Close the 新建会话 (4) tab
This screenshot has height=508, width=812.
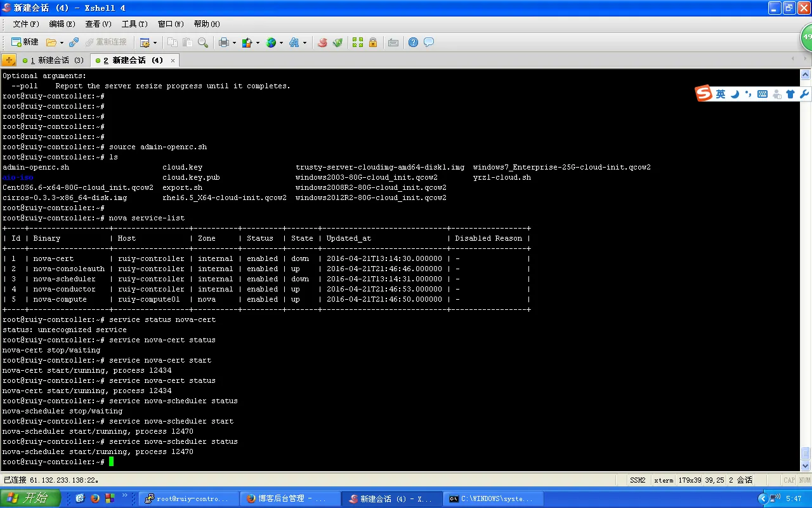(172, 61)
